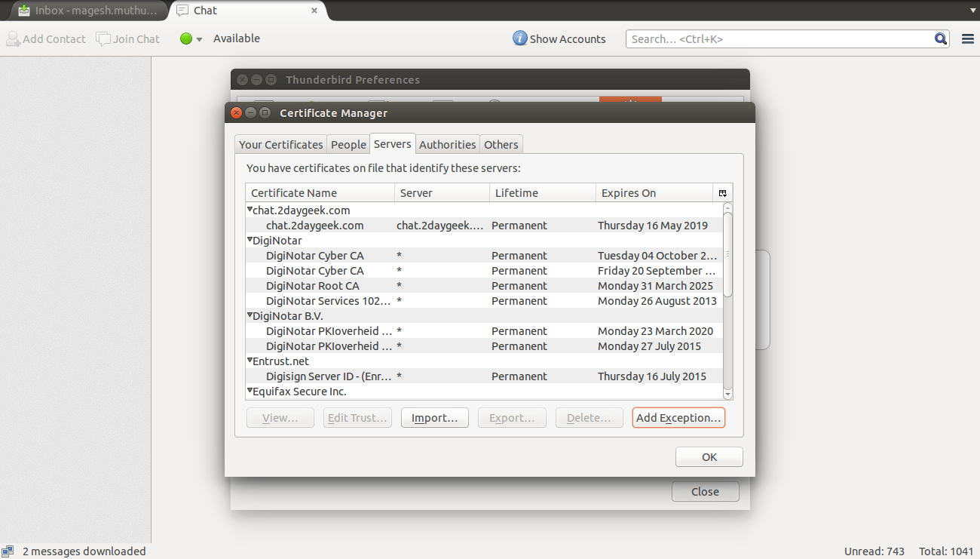This screenshot has height=559, width=980.
Task: Collapse the Equifax Secure Inc. group
Action: click(250, 391)
